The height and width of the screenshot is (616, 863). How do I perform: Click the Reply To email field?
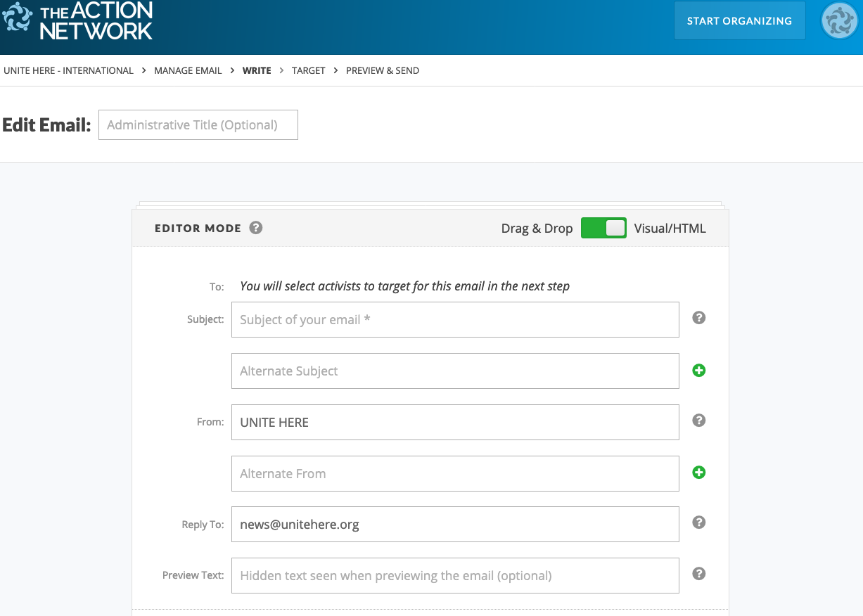455,524
